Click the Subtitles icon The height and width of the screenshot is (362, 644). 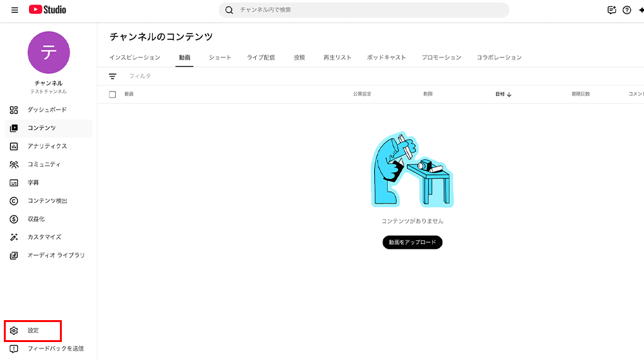tap(14, 183)
